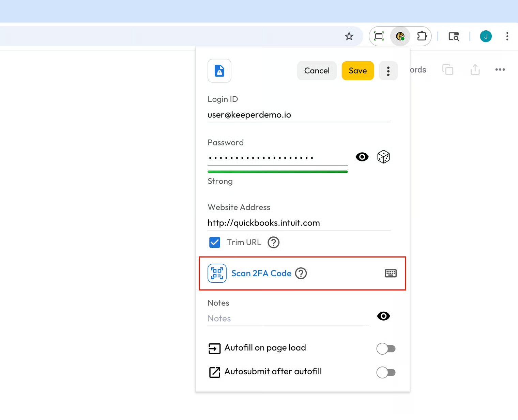Viewport: 518px width, 420px height.
Task: Open help for Scan 2FA Code
Action: tap(301, 273)
